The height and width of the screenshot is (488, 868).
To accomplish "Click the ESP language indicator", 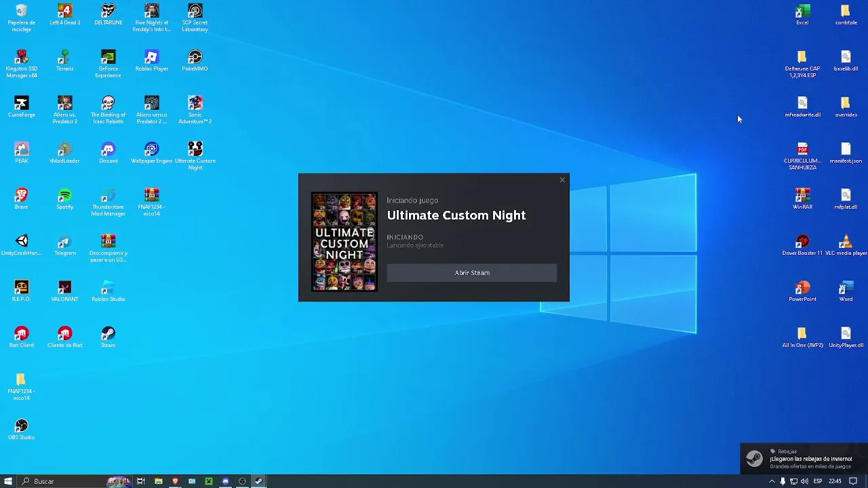I will [818, 481].
